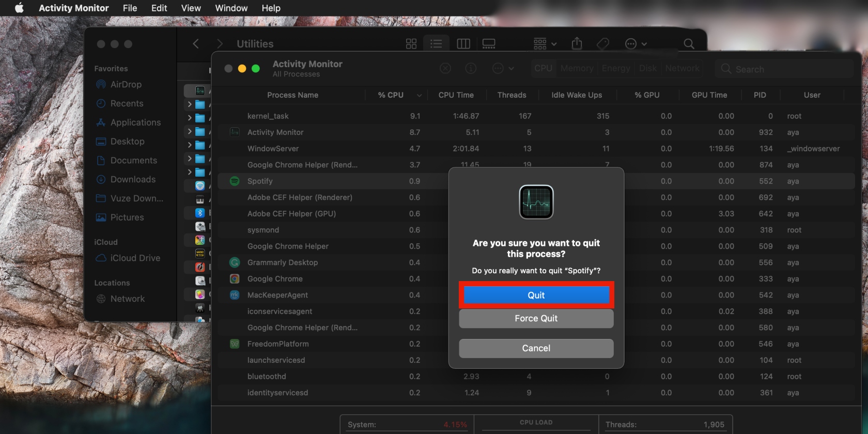Sort by CPU Time column header

[x=456, y=95]
